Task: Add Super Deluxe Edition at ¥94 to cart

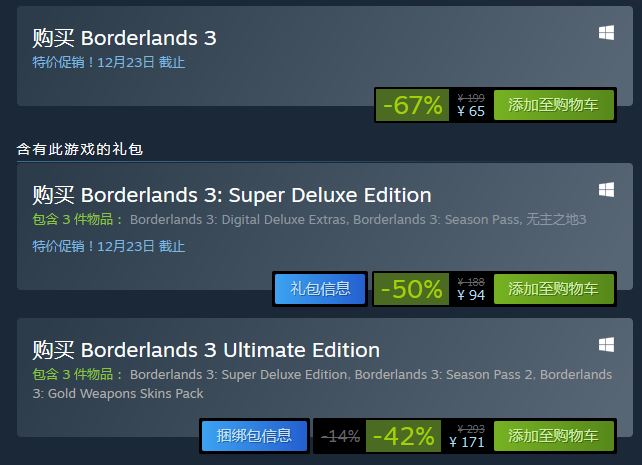Action: pyautogui.click(x=554, y=289)
